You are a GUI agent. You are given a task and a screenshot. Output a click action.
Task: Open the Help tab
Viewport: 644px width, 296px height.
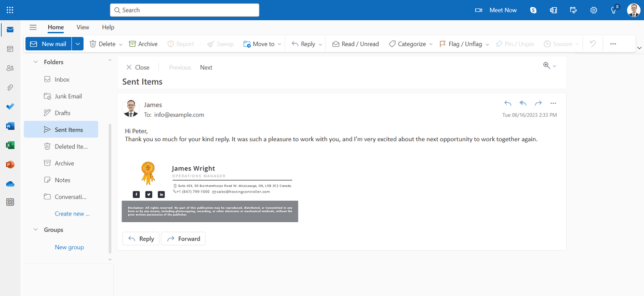click(108, 28)
